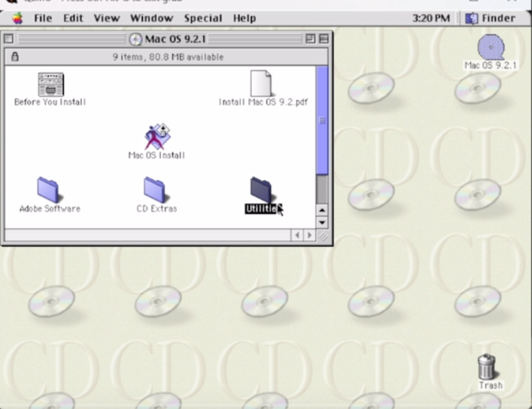
Task: Expand the Finder application switcher menu
Action: 491,18
